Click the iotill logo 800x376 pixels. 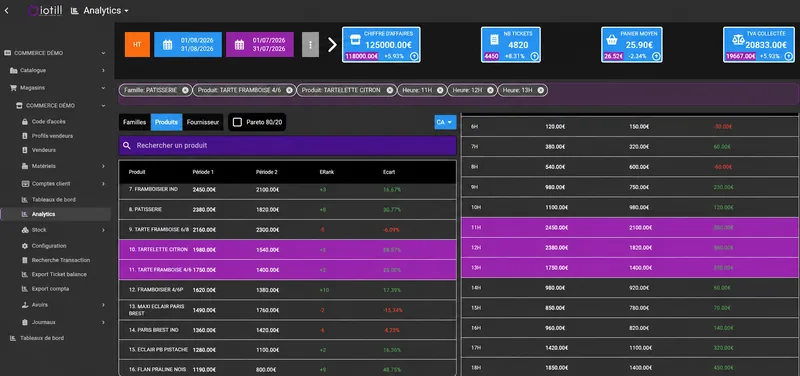45,11
